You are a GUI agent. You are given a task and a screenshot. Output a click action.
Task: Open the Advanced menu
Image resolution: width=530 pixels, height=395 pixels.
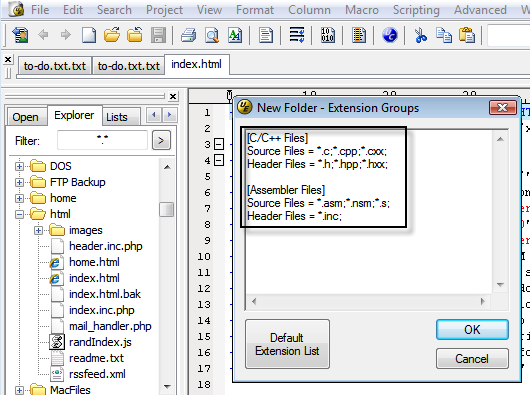tap(480, 10)
